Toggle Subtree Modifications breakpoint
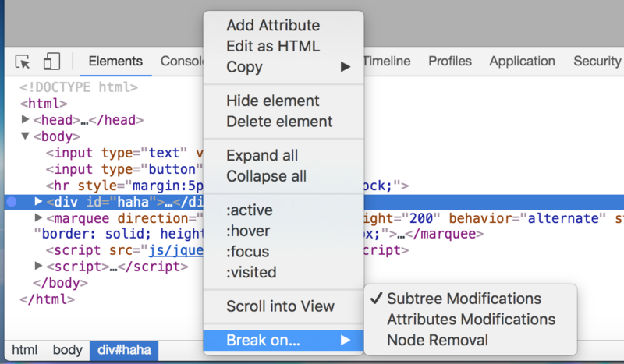This screenshot has width=624, height=364. [463, 299]
